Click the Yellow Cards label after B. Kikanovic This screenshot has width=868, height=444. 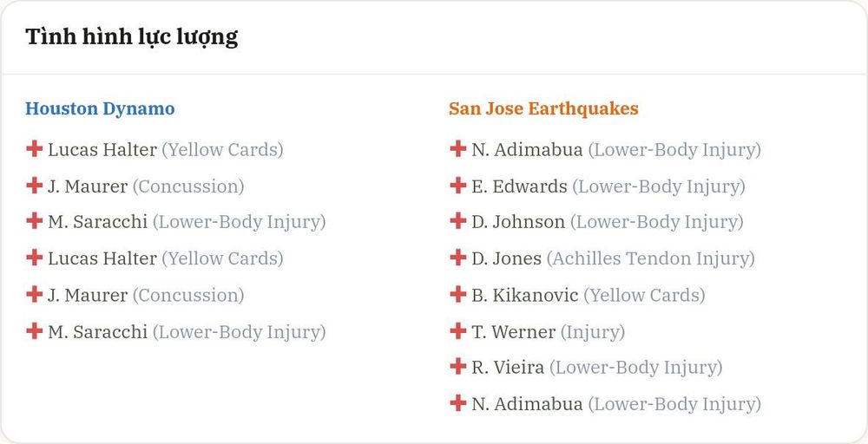[x=644, y=295]
